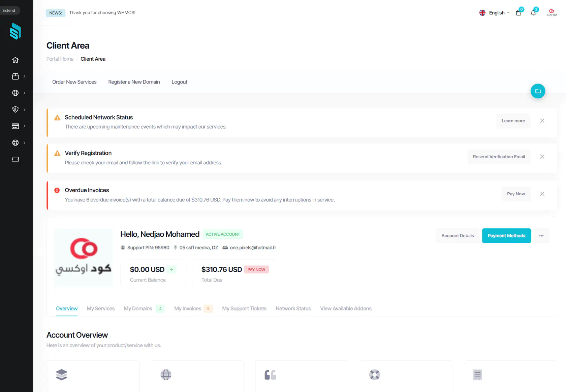This screenshot has height=392, width=566.
Task: Expand the support lifebuoy menu chevron
Action: [24, 142]
